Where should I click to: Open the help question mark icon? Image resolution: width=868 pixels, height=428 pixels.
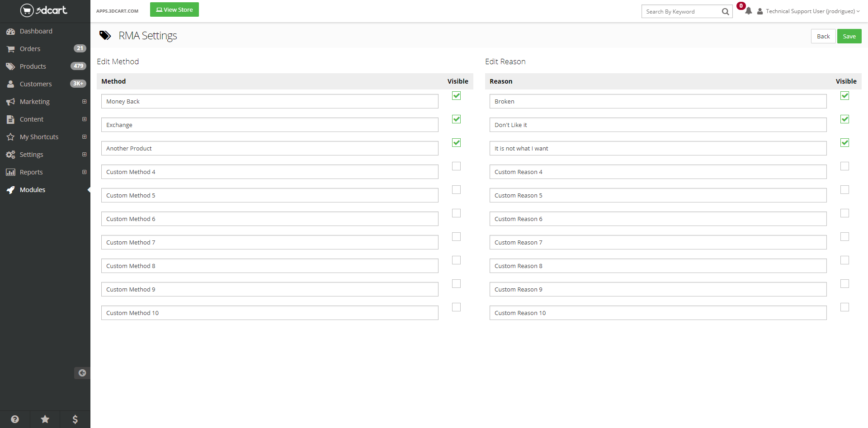click(x=15, y=419)
